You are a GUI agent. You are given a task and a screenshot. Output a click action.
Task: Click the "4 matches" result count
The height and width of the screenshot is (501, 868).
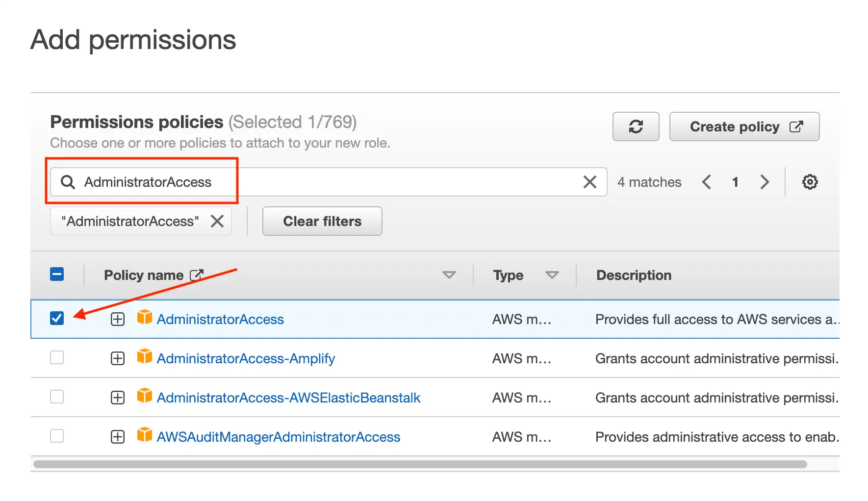pyautogui.click(x=649, y=182)
